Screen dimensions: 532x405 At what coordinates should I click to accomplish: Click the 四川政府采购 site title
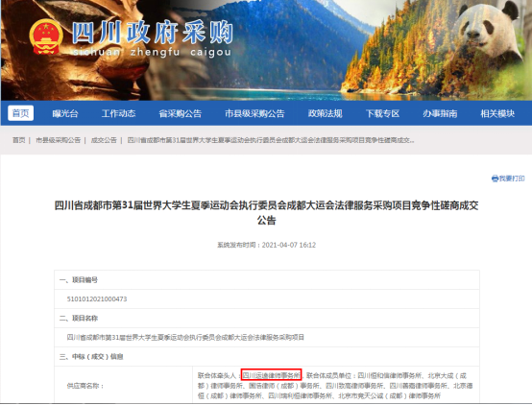click(153, 33)
